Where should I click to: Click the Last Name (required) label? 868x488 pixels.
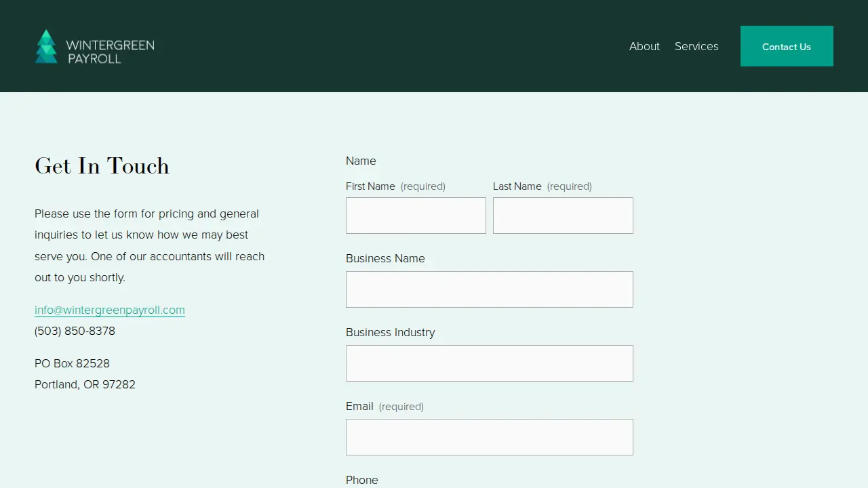542,186
